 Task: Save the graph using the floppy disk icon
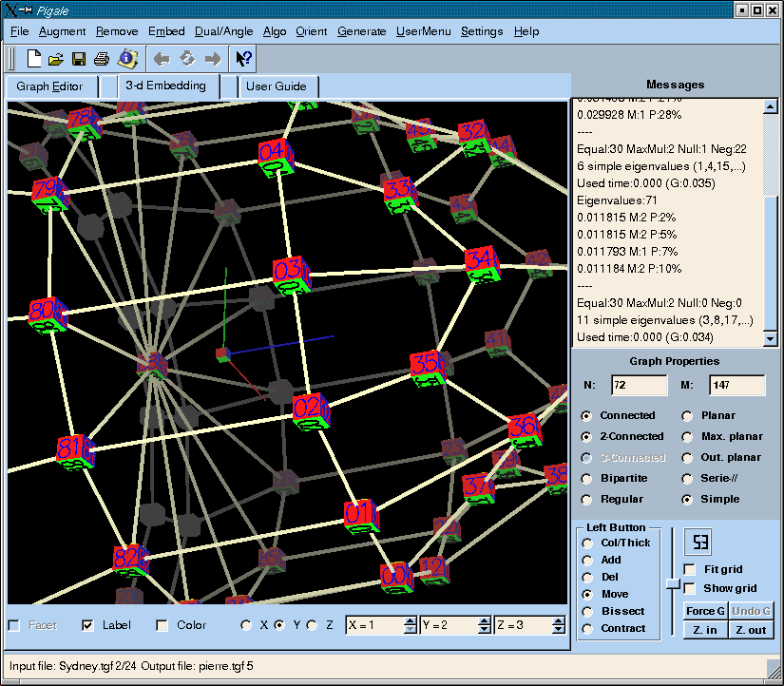click(x=79, y=59)
